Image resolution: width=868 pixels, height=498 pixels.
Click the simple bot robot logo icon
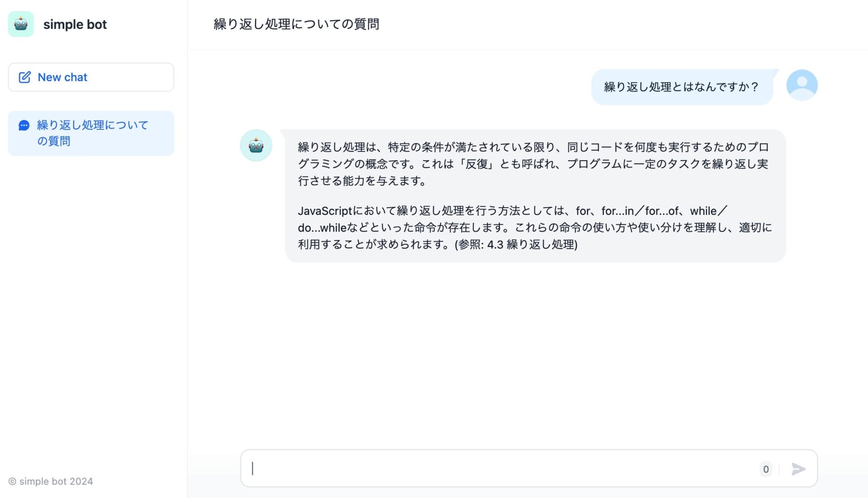[21, 24]
